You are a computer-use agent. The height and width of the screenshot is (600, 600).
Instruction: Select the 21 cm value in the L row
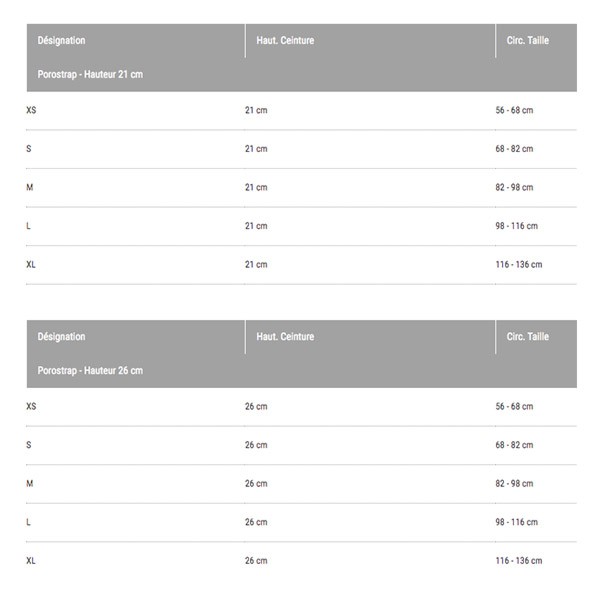tap(256, 226)
